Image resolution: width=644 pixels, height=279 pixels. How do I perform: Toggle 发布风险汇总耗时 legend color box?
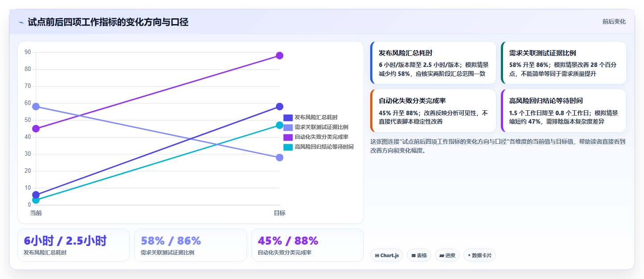(288, 117)
